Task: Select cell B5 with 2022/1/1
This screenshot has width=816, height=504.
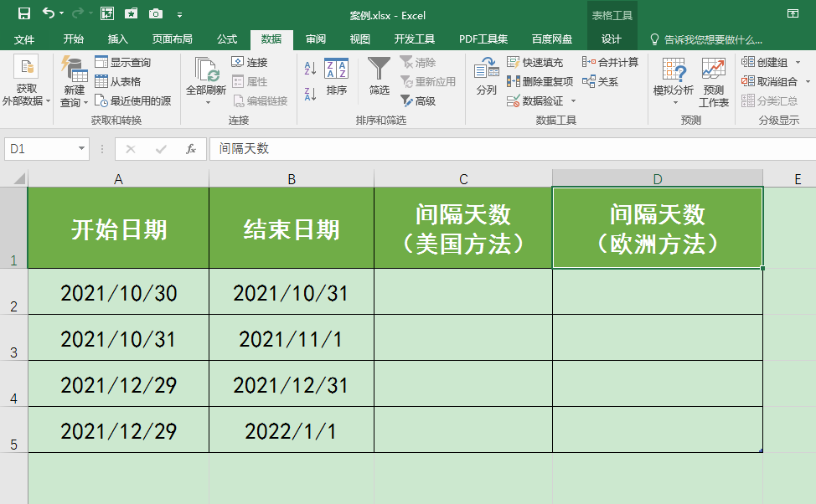Action: tap(292, 429)
